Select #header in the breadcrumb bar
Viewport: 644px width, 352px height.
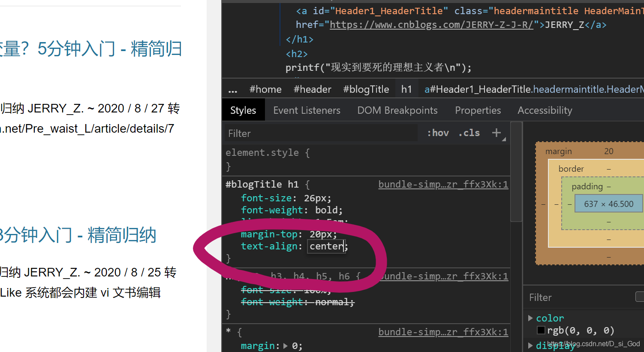pos(312,89)
